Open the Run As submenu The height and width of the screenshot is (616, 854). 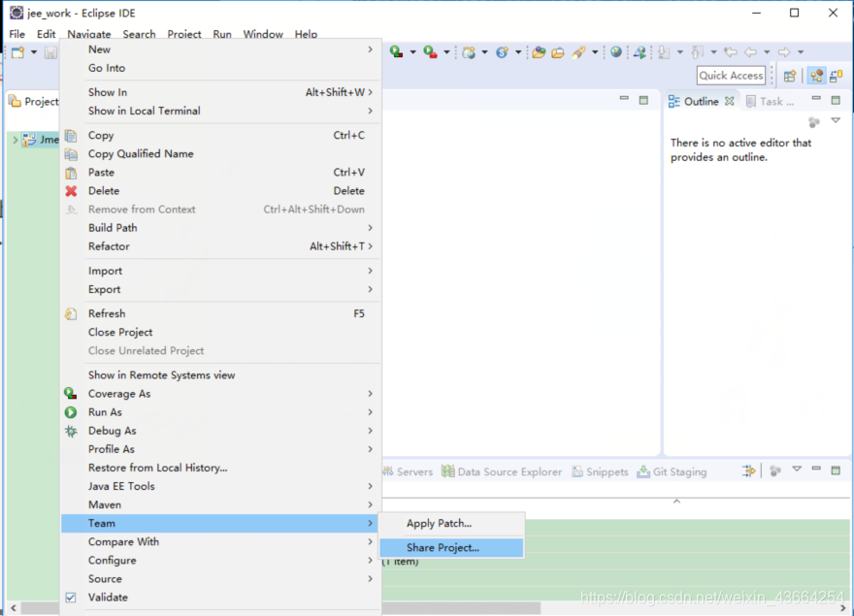coord(220,412)
